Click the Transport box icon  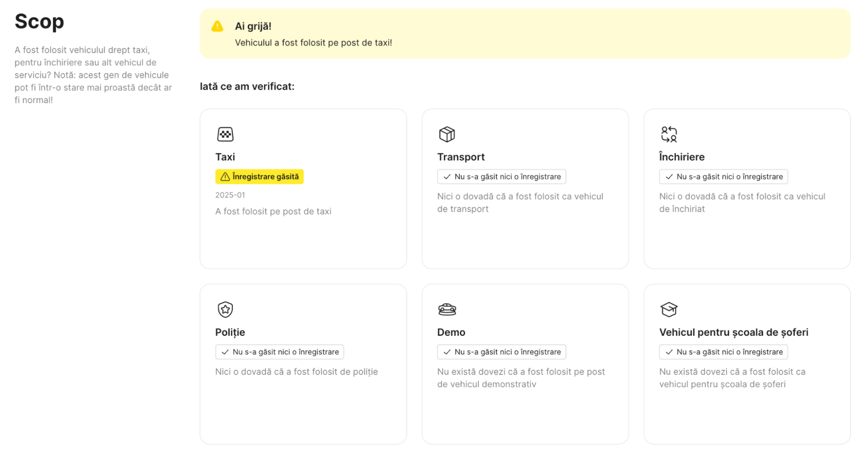click(447, 135)
